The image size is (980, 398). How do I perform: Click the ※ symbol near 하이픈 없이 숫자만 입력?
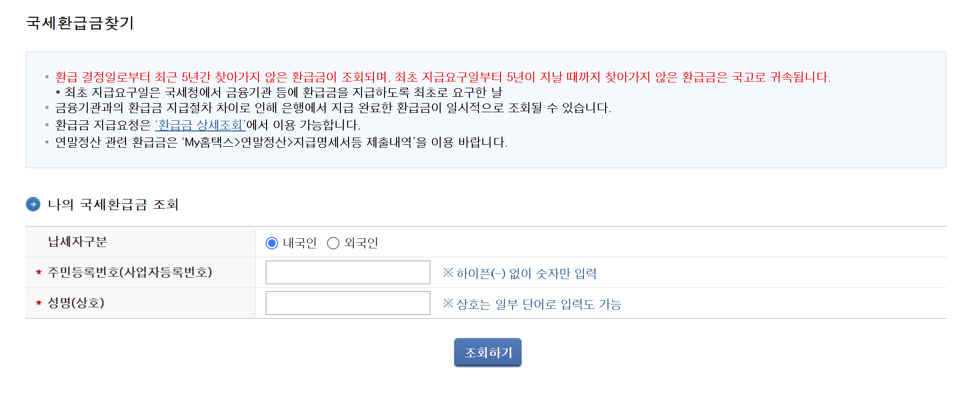click(x=448, y=273)
